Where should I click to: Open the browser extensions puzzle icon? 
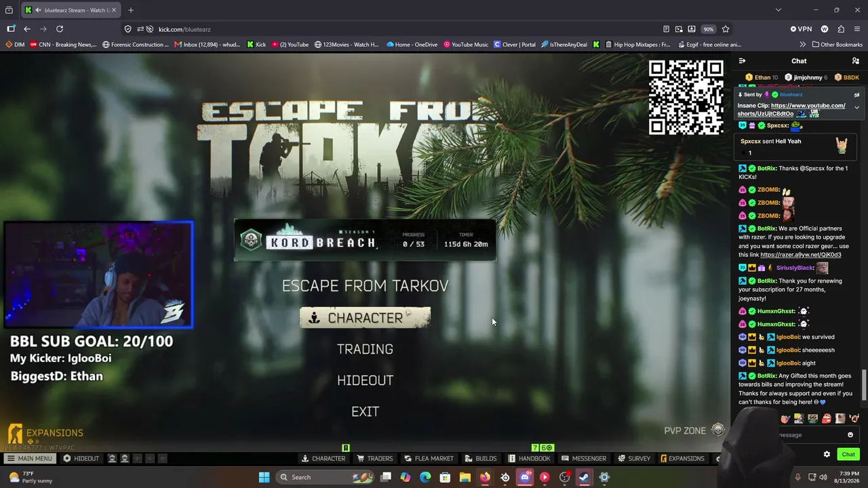841,29
